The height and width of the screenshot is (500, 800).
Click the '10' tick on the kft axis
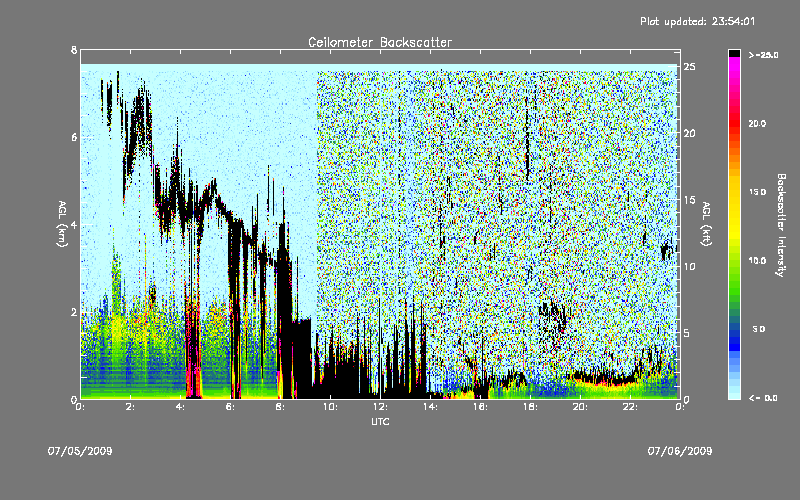690,266
